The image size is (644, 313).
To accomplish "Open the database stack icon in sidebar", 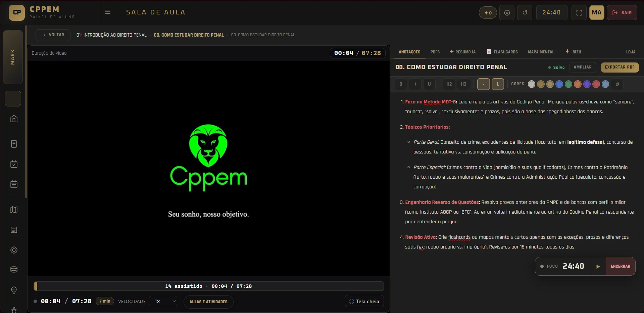I will (14, 270).
